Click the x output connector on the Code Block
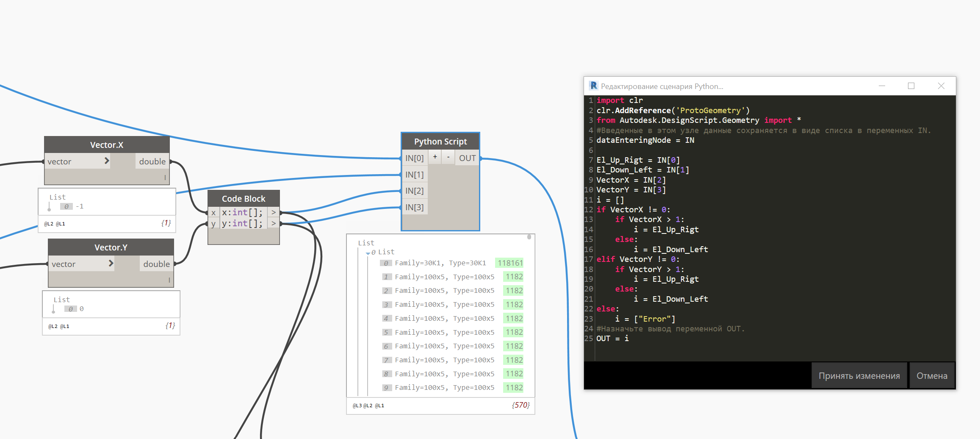Viewport: 980px width, 439px height. [x=274, y=212]
